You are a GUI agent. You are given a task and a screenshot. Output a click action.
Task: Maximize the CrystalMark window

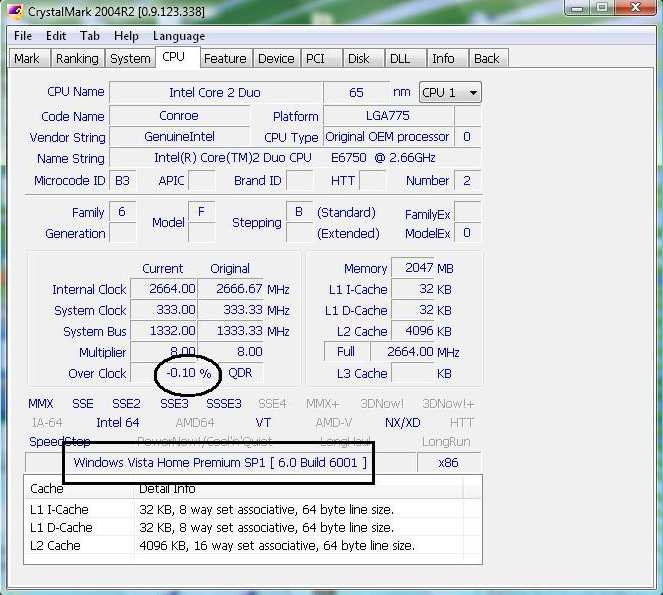click(x=602, y=8)
